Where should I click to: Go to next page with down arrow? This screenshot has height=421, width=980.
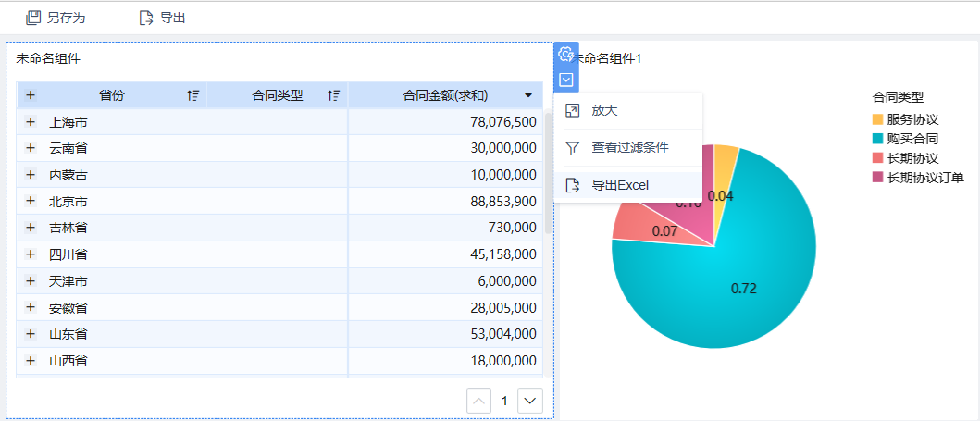[530, 401]
